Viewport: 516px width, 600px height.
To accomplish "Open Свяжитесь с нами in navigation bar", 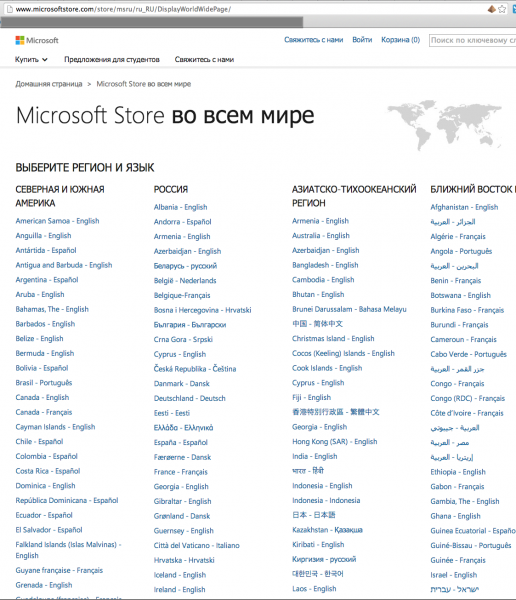I will (x=204, y=59).
